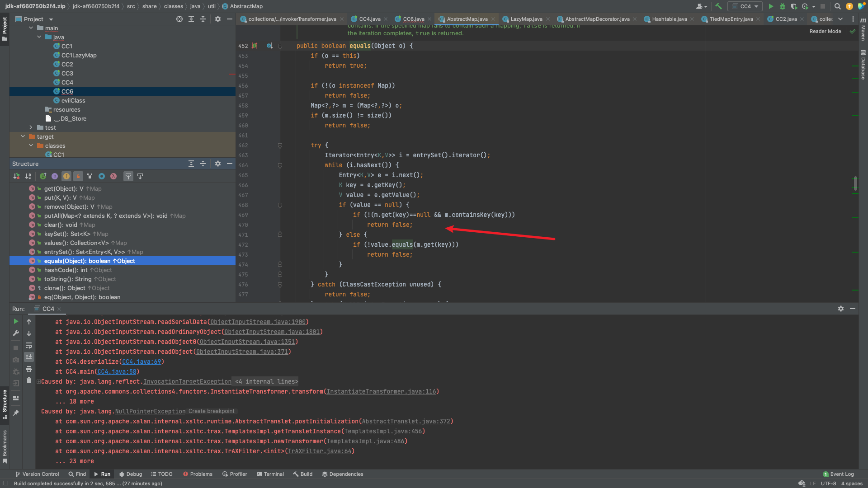Sort Structure by visibility icon

tap(17, 176)
